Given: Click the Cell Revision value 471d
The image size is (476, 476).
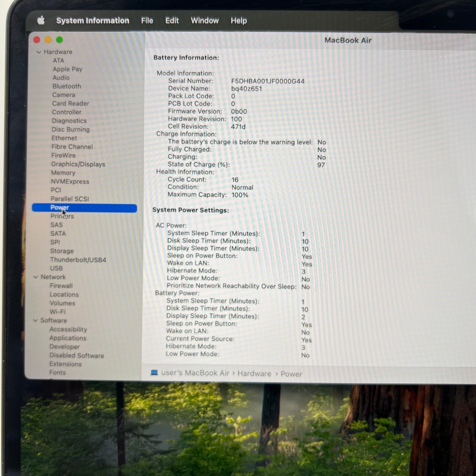Looking at the screenshot, I should [238, 127].
